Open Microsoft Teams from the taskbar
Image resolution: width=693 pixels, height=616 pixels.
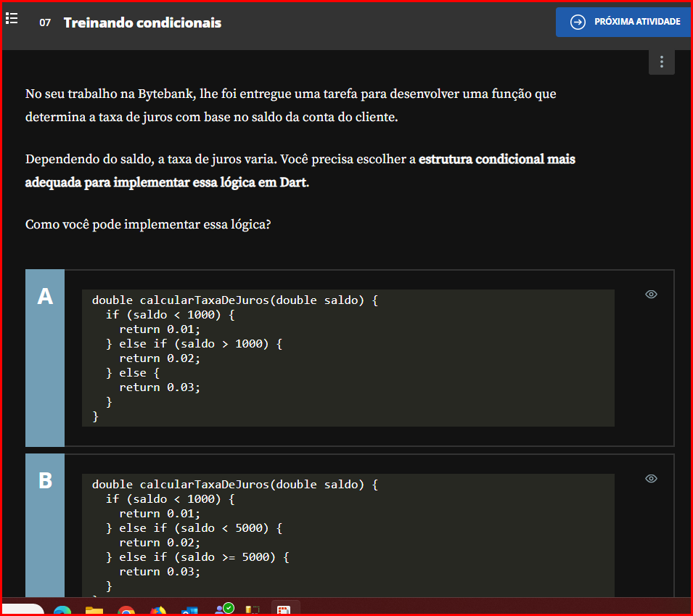point(224,609)
